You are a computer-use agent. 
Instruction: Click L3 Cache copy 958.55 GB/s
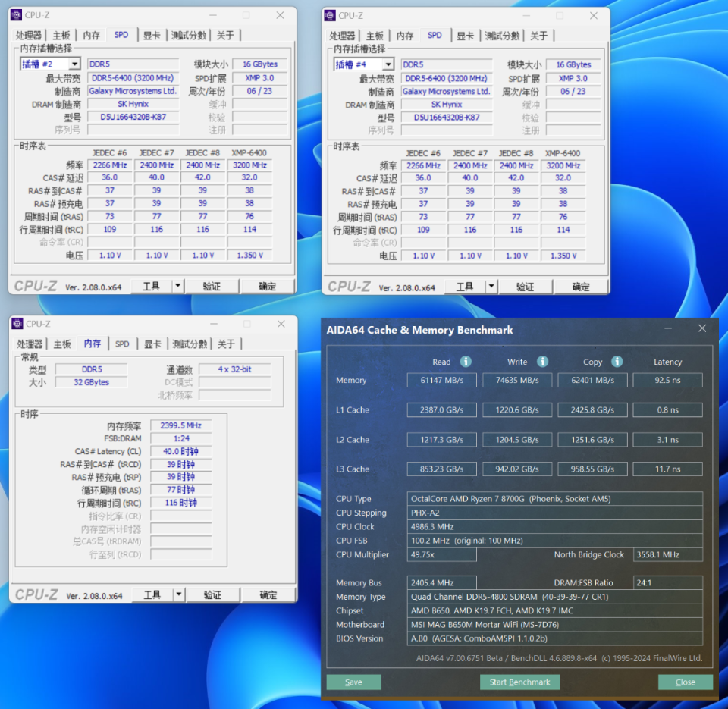[x=592, y=469]
